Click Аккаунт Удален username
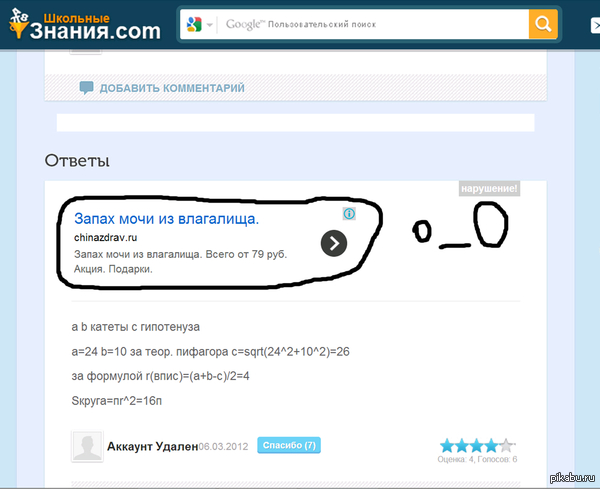600x489 pixels. point(153,447)
